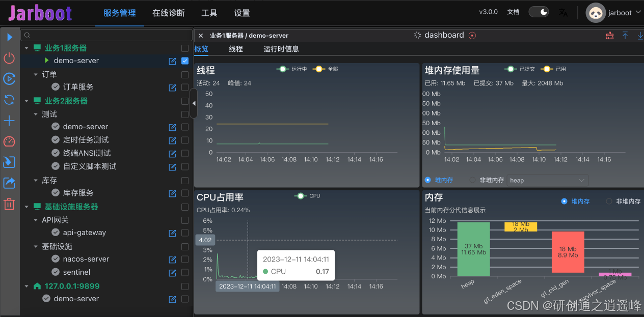Edit the sentinel settings icon
This screenshot has width=644, height=317.
(x=173, y=273)
